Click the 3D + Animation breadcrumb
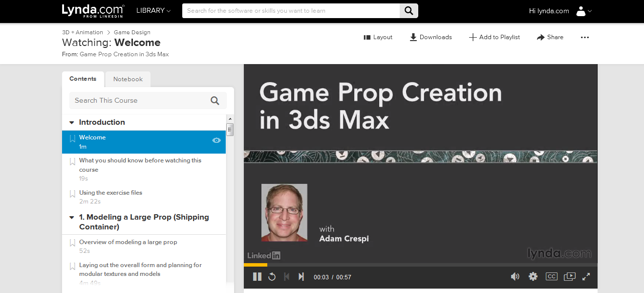 pyautogui.click(x=83, y=32)
